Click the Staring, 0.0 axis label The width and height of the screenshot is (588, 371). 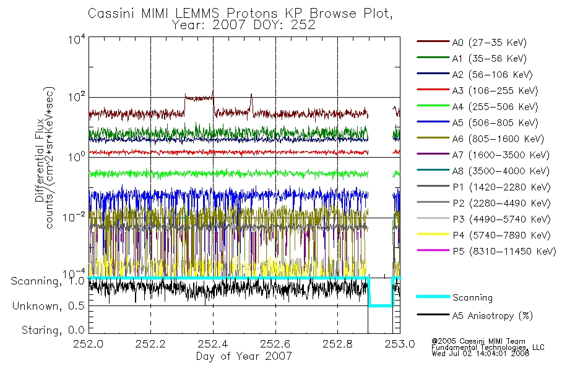point(53,330)
